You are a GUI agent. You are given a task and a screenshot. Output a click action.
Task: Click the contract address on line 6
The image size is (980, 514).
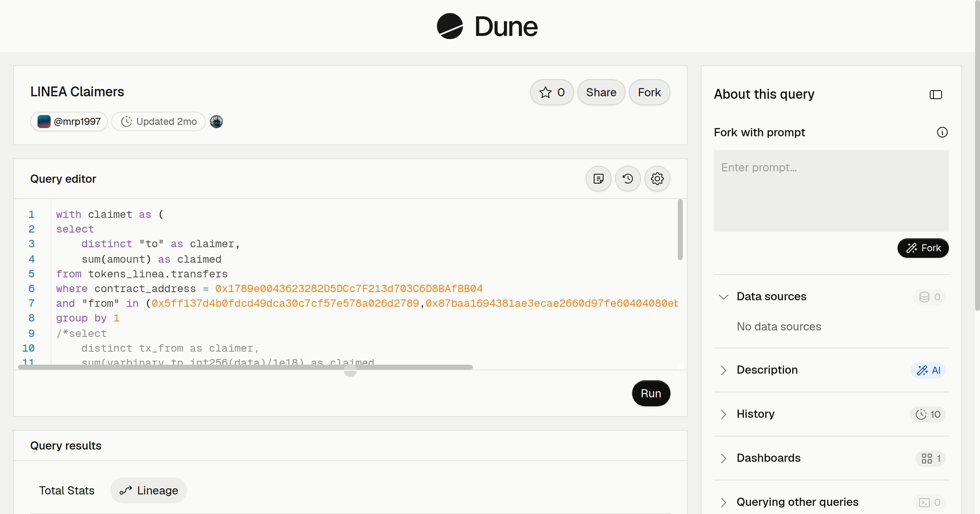[349, 289]
